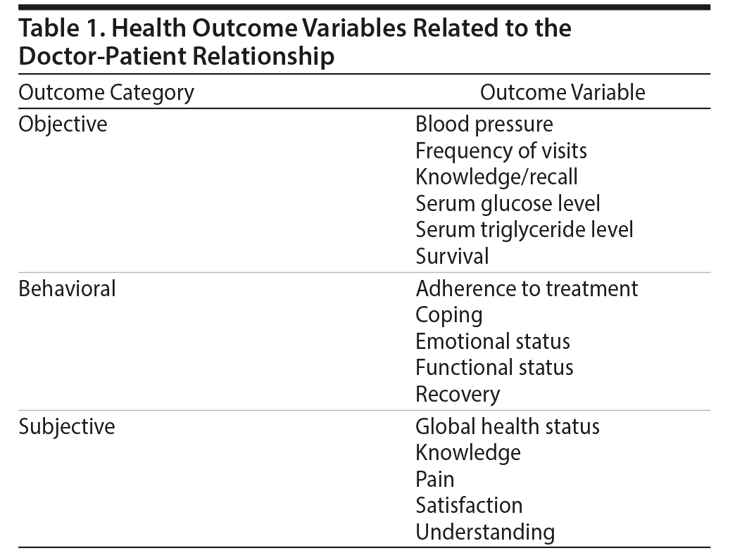Click the Functional status entry
Image resolution: width=735 pixels, height=560 pixels.
pos(494,367)
